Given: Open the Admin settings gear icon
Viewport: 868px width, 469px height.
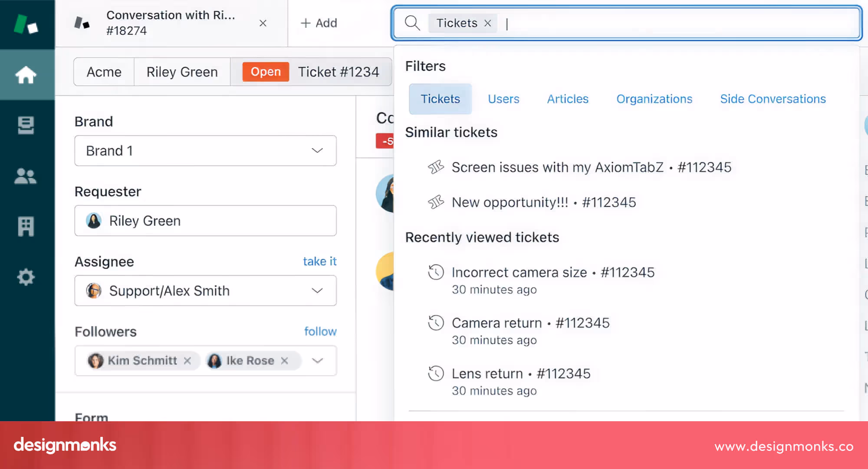Looking at the screenshot, I should pyautogui.click(x=26, y=277).
